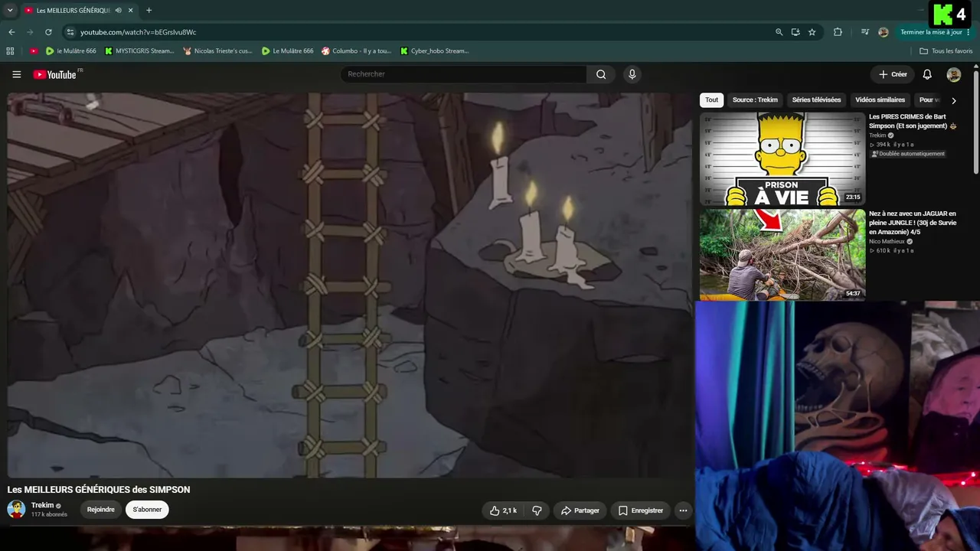Open the YouTube guide hamburger menu
980x551 pixels.
17,74
